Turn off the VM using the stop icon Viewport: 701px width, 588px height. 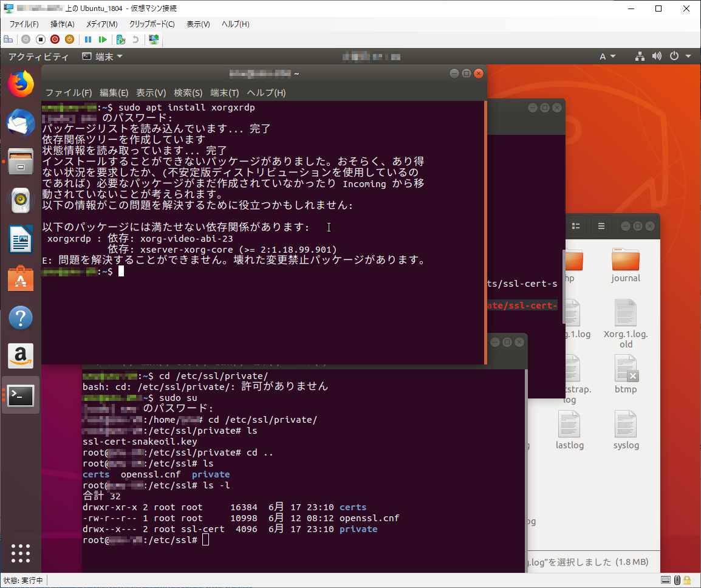pos(40,39)
